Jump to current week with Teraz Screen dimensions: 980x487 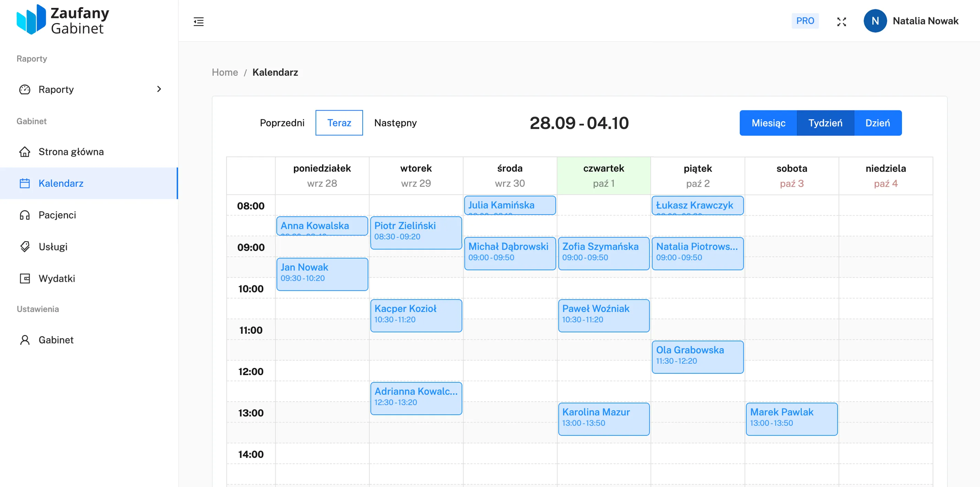(339, 123)
